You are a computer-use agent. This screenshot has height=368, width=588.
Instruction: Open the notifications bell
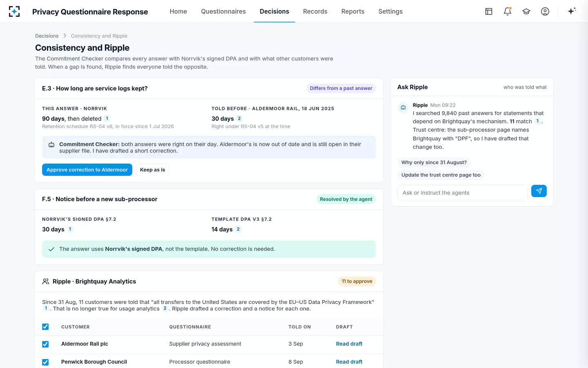(508, 11)
